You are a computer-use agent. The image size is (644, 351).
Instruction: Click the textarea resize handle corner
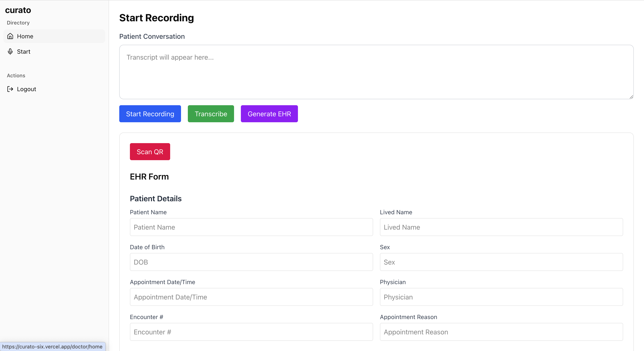(x=631, y=97)
